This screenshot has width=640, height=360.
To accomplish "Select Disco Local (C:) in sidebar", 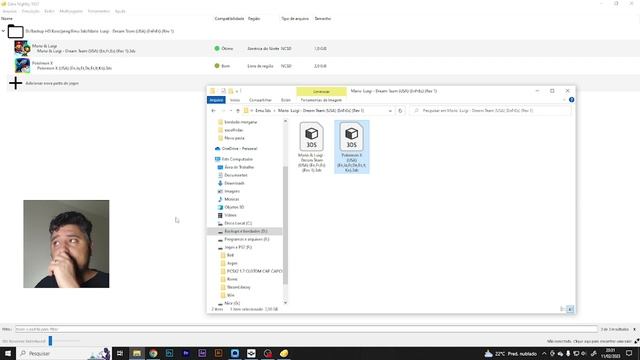I will pyautogui.click(x=234, y=223).
